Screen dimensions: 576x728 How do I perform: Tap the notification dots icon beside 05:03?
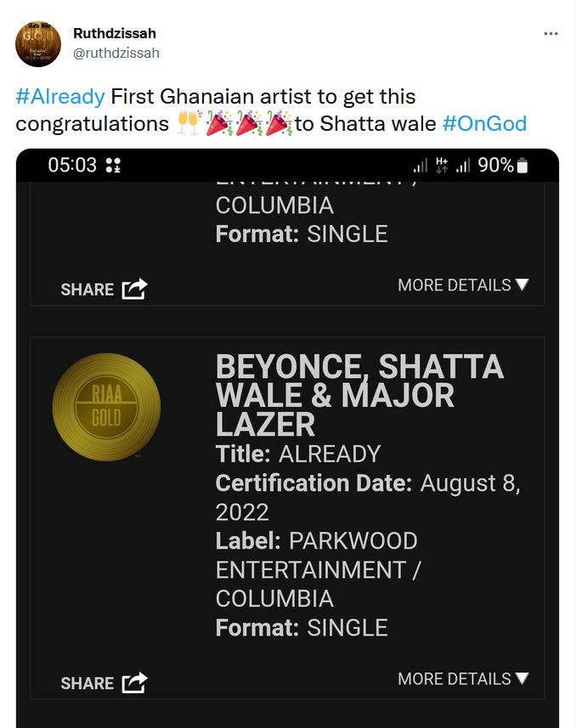click(113, 166)
